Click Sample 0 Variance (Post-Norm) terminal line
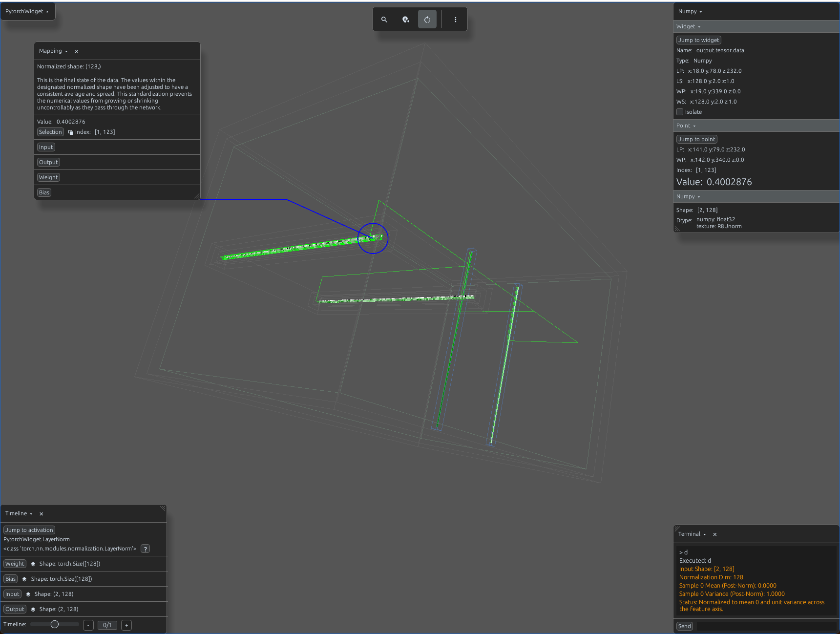This screenshot has width=840, height=634. click(x=732, y=594)
